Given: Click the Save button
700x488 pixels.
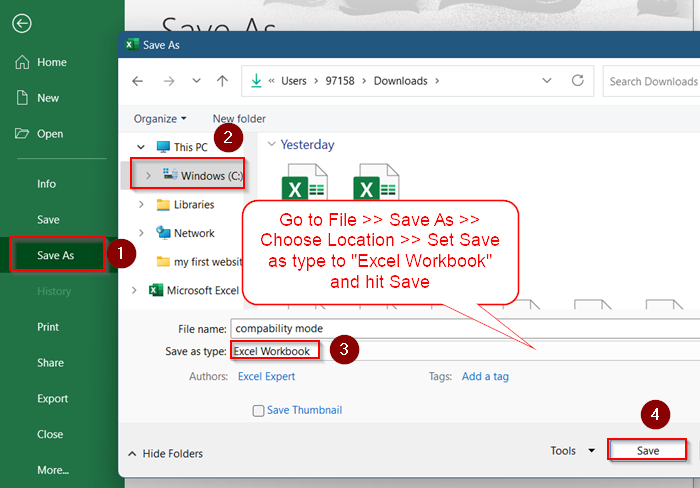Looking at the screenshot, I should pos(647,450).
